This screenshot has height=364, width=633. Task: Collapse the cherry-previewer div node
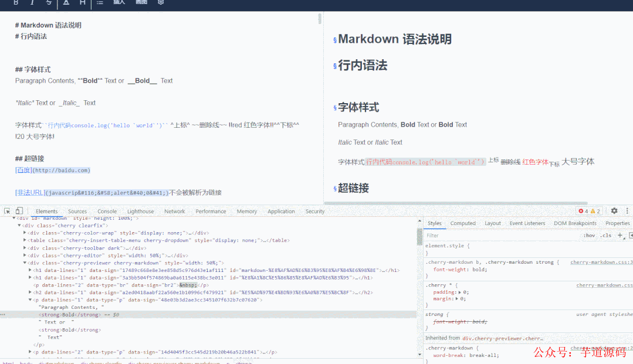point(25,263)
